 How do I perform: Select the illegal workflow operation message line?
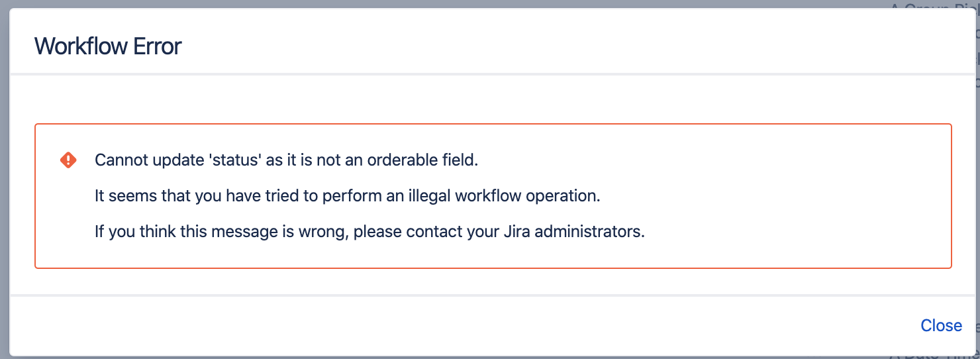click(x=348, y=197)
